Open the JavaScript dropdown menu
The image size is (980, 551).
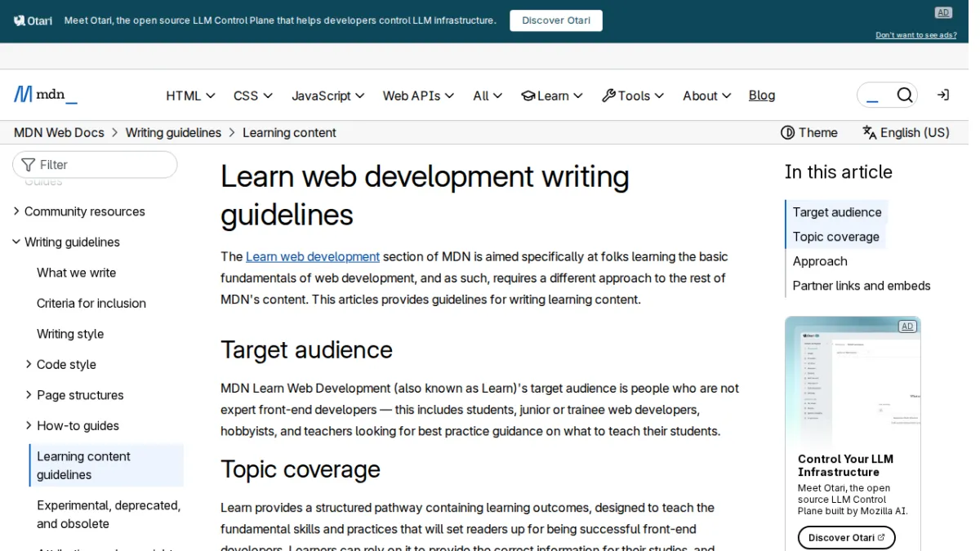coord(327,96)
